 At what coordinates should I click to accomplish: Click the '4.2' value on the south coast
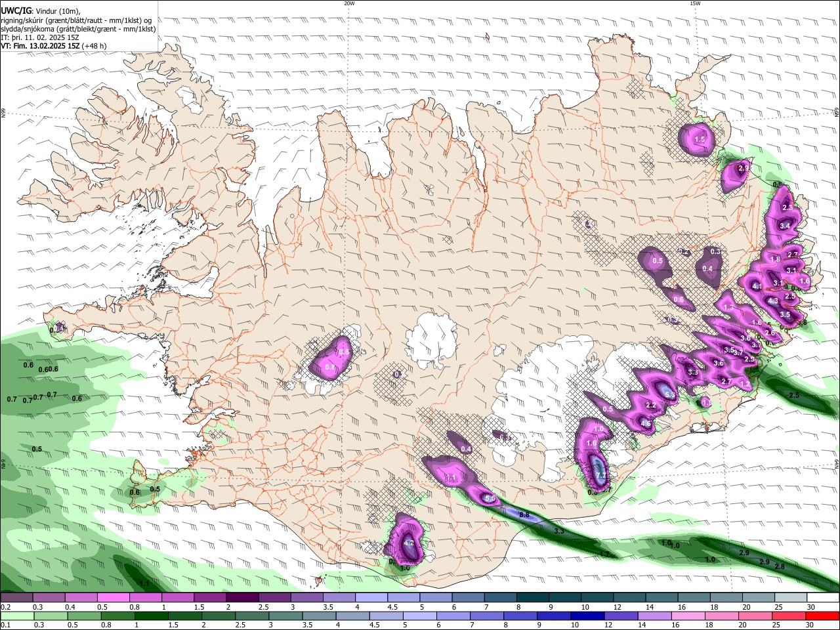(409, 543)
